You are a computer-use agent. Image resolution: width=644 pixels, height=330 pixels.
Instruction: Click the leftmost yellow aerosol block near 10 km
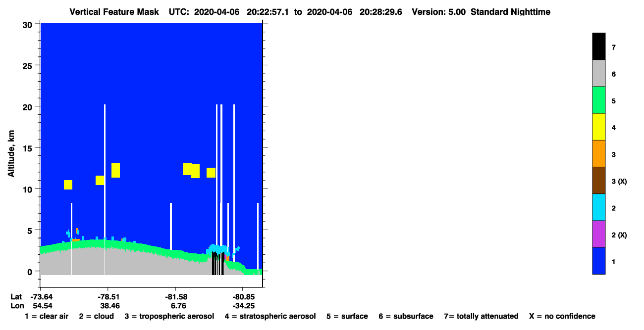tap(68, 185)
